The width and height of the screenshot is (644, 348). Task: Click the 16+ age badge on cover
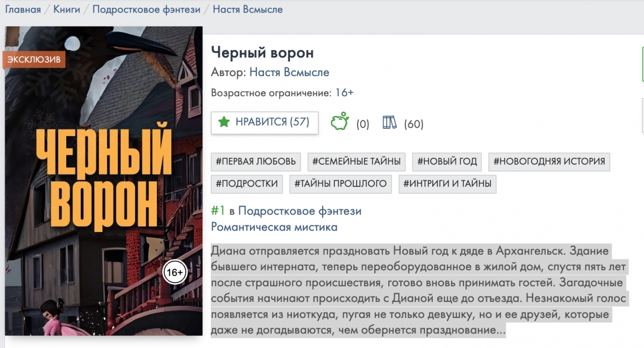coord(174,272)
